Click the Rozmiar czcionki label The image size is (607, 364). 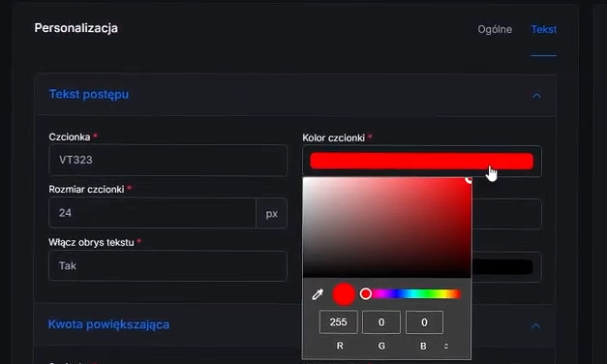[x=86, y=190]
